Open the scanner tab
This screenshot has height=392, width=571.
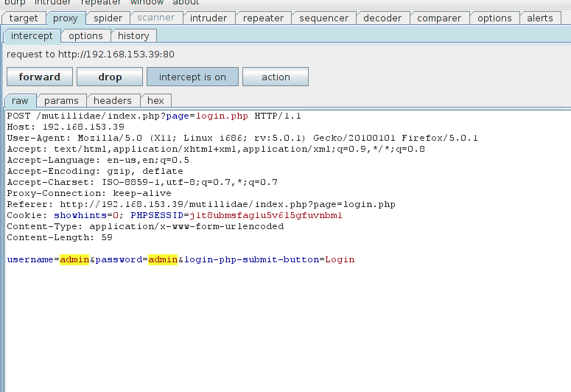pyautogui.click(x=156, y=18)
